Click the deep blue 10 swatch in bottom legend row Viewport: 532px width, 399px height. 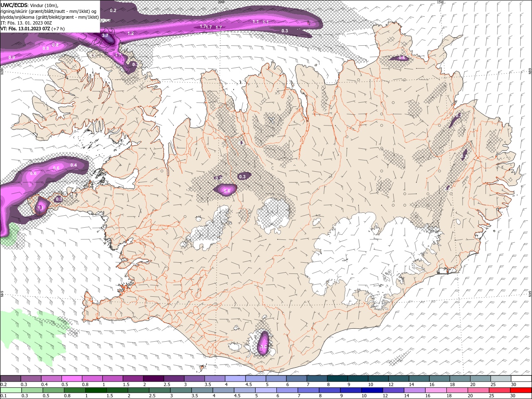372,390
